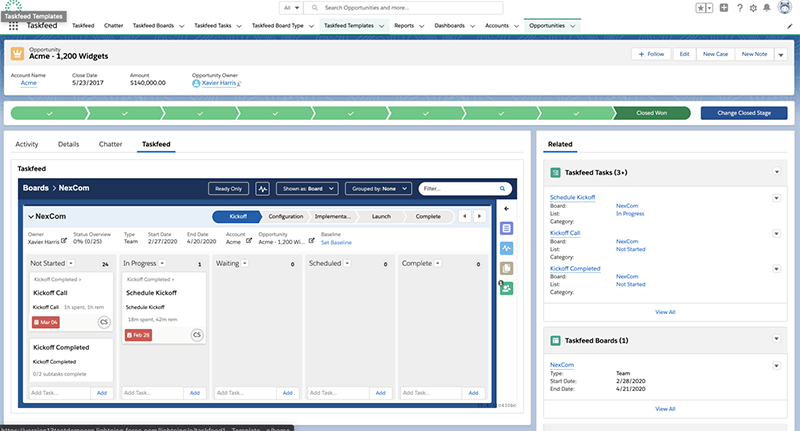The image size is (800, 431).
Task: Open the user profile avatar
Action: 784,7
